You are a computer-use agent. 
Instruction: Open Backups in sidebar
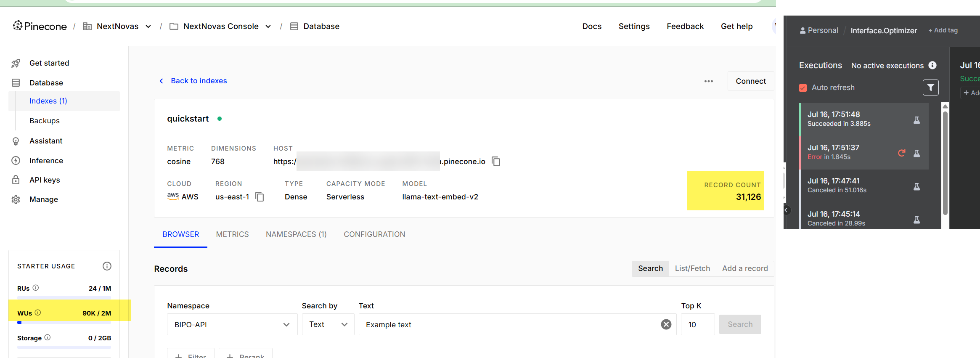click(x=45, y=121)
